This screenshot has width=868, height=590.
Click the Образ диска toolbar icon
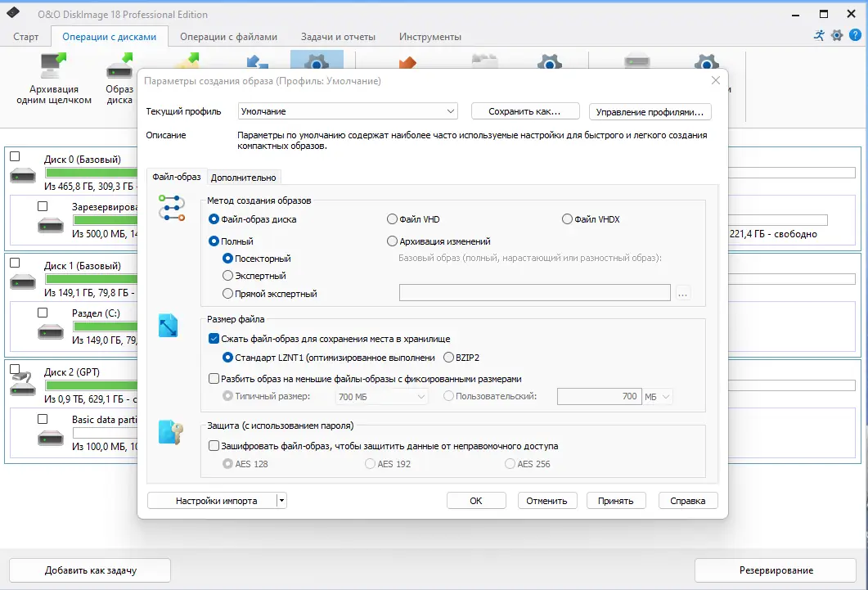tap(120, 65)
